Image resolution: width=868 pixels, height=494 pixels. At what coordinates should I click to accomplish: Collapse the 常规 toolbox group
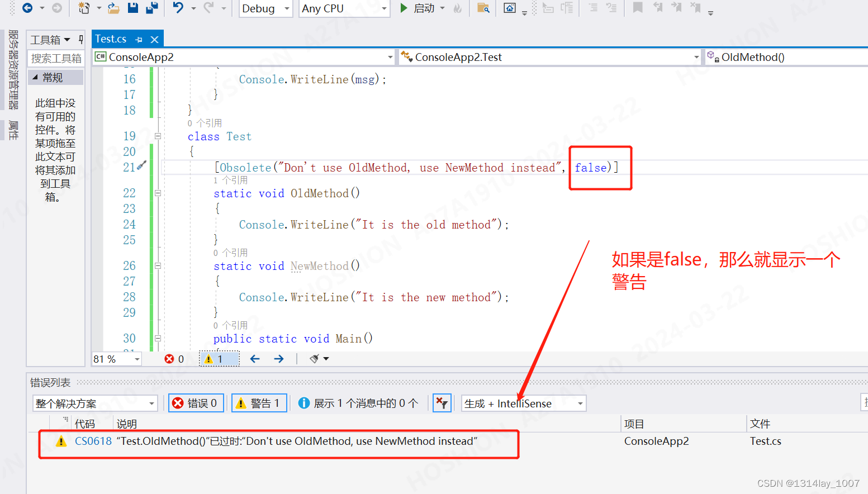[35, 77]
